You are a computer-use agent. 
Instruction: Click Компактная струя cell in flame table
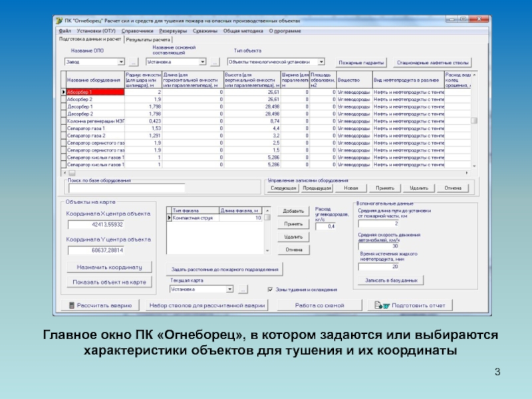195,218
